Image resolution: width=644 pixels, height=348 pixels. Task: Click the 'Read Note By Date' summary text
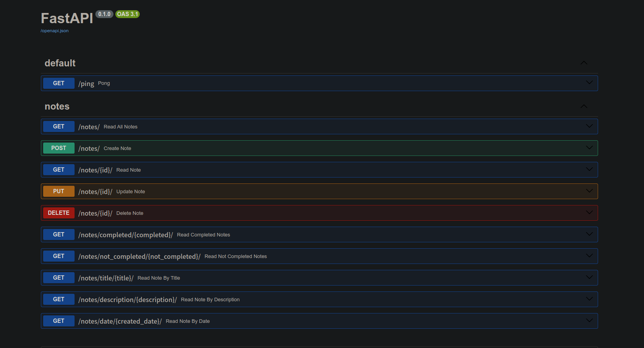(188, 321)
